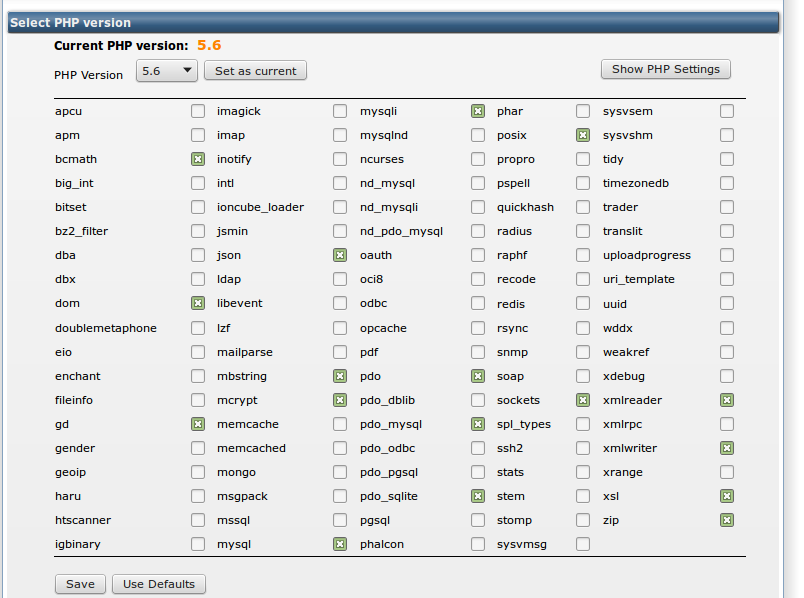Screen dimensions: 804x598
Task: Uncheck the zip extension
Action: coord(727,520)
